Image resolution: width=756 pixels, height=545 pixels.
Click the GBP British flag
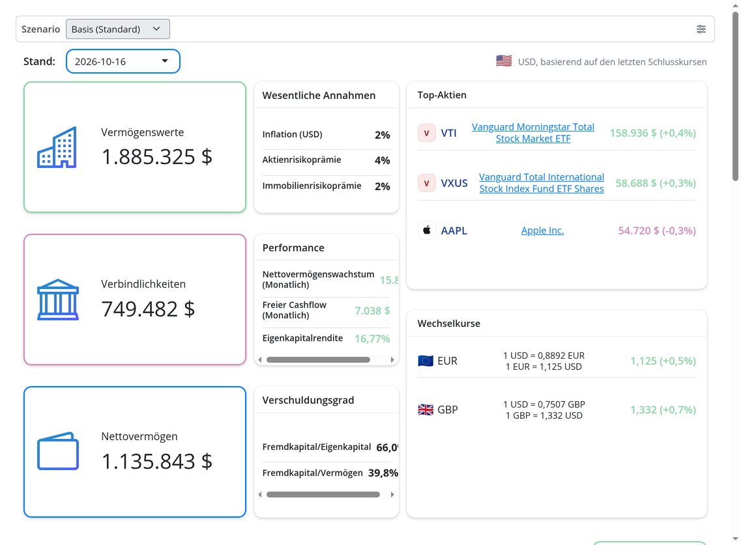pos(425,410)
